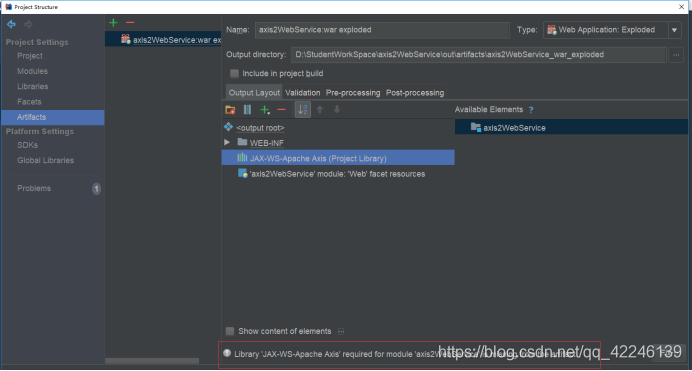
Task: Toggle sort elements by names and types
Action: (303, 110)
